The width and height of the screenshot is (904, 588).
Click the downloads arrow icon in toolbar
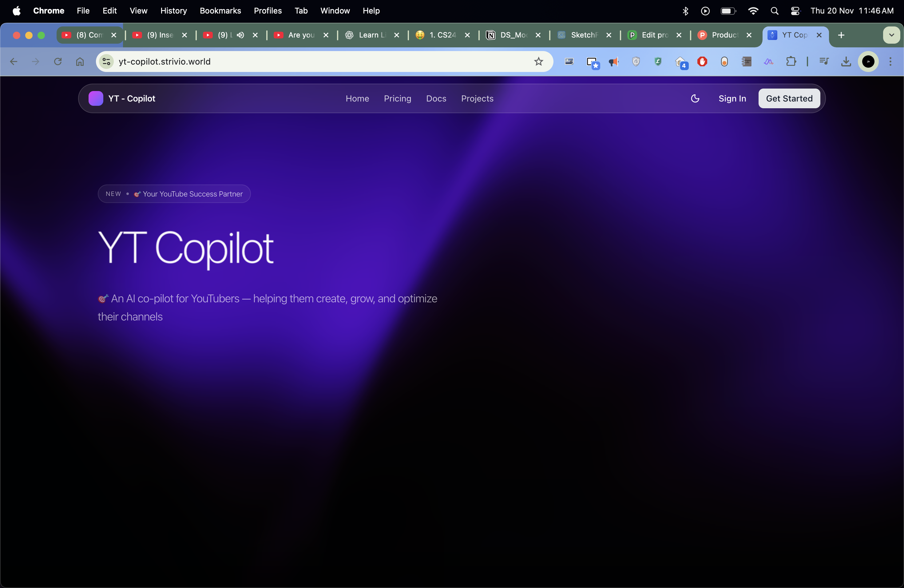click(x=846, y=62)
